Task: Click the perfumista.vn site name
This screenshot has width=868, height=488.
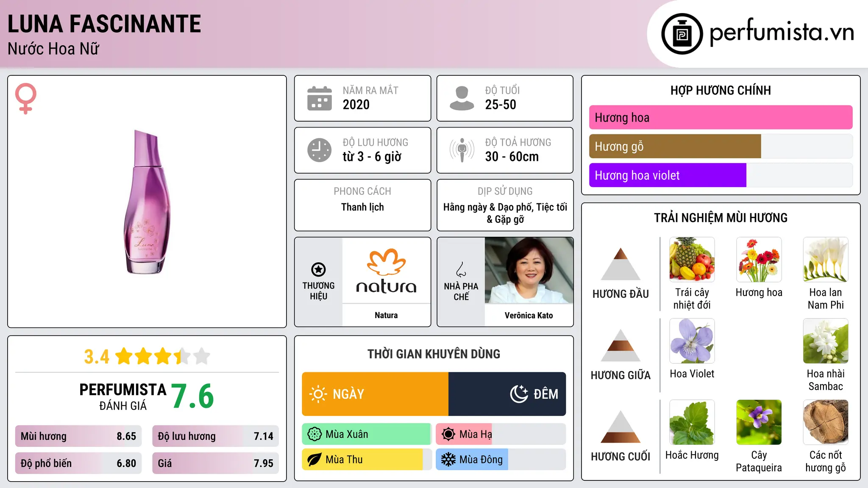Action: pos(782,32)
